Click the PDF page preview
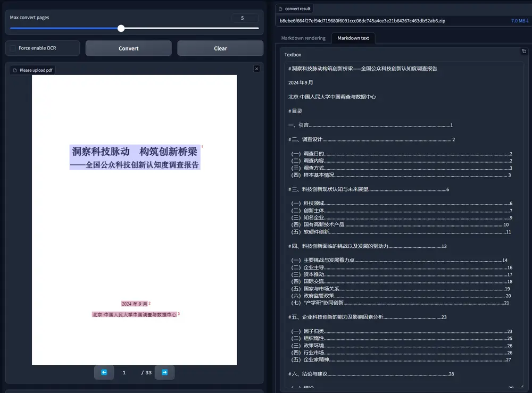Viewport: 532px width, 393px height. click(135, 220)
